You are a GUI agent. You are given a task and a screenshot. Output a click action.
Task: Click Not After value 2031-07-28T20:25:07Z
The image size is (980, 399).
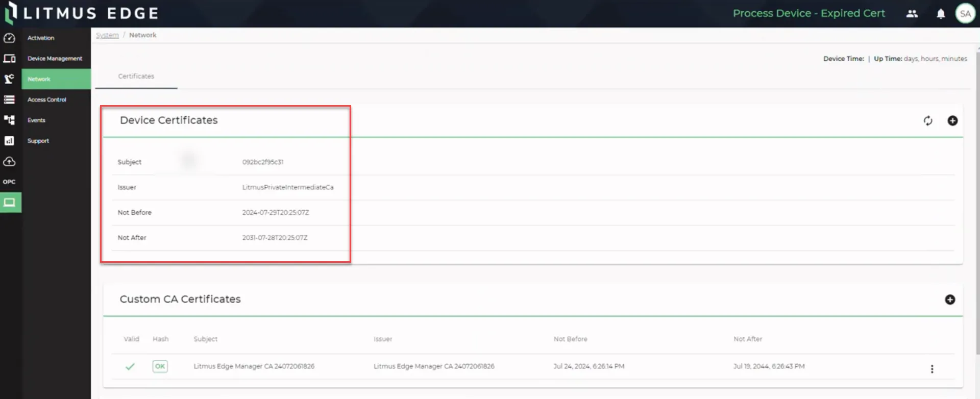coord(275,238)
